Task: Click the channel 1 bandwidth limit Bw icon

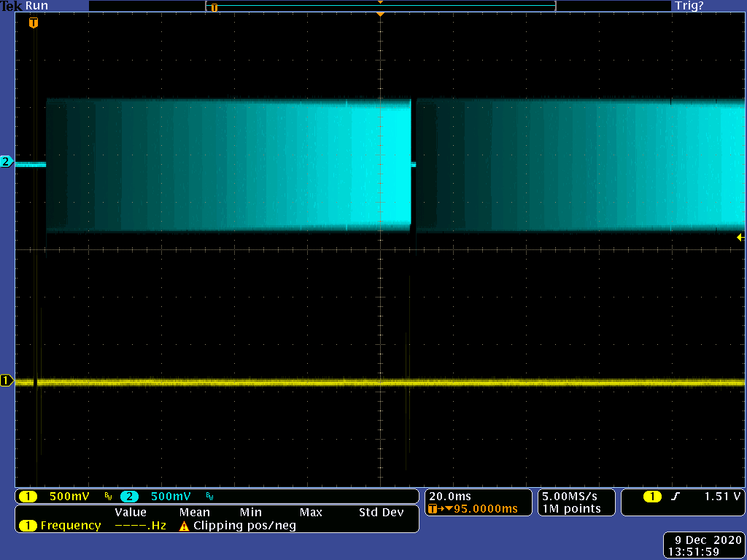Action: [108, 497]
